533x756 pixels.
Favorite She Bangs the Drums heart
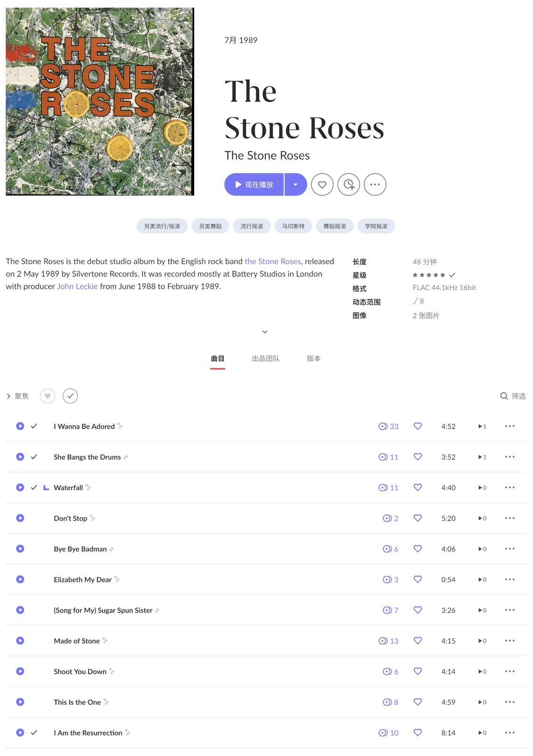coord(418,457)
